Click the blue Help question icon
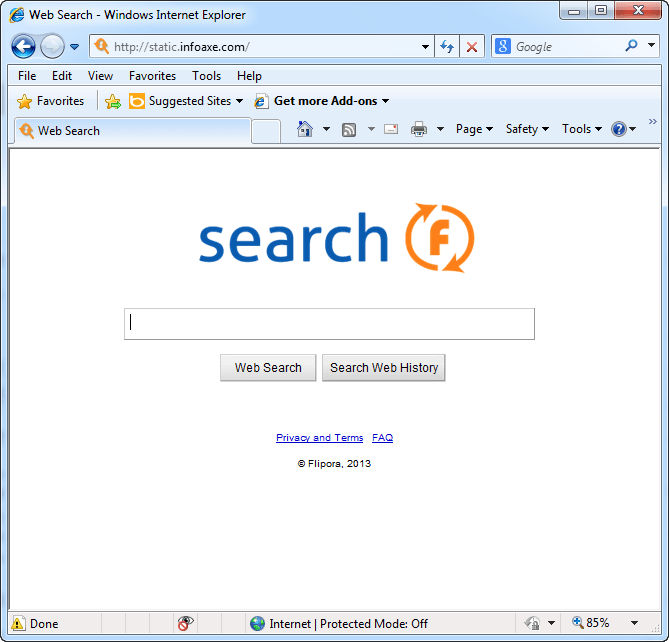This screenshot has width=669, height=642. point(619,129)
